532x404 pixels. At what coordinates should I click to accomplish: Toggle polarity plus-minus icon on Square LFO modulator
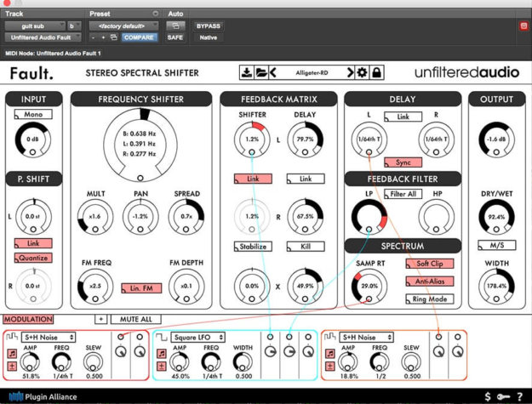coord(162,366)
